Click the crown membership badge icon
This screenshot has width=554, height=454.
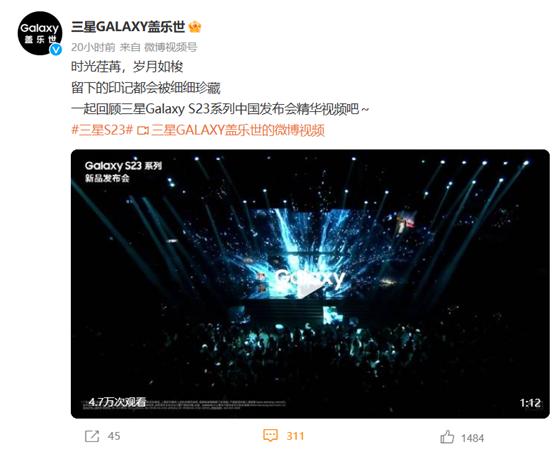coord(195,27)
